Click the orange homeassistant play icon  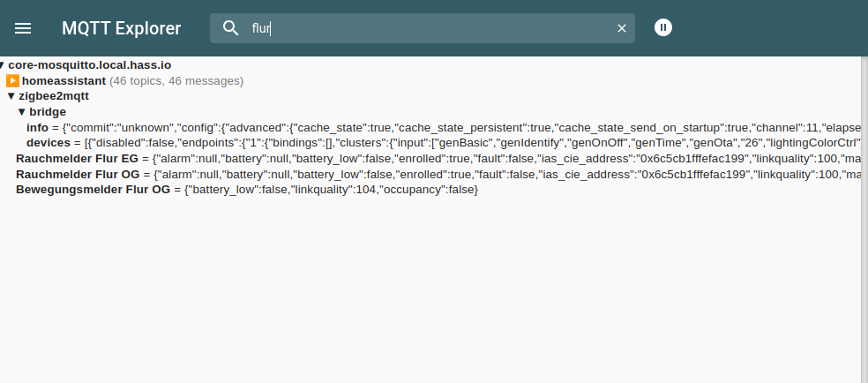click(12, 80)
